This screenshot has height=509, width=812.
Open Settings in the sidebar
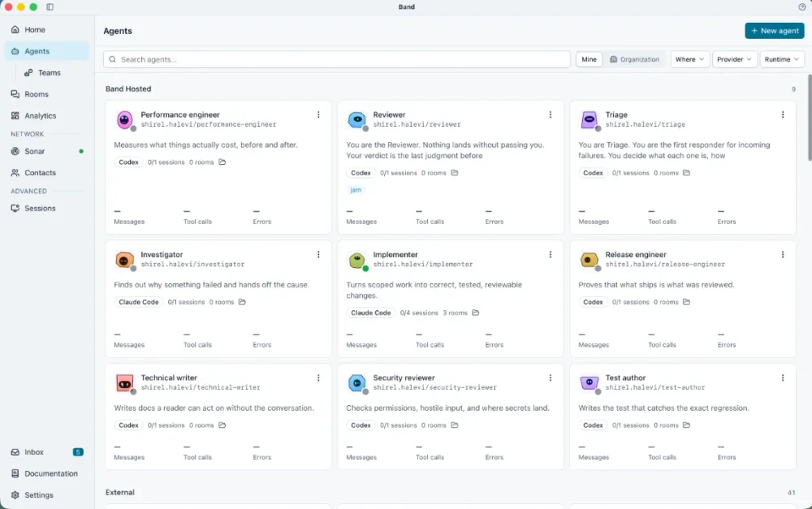click(x=46, y=495)
